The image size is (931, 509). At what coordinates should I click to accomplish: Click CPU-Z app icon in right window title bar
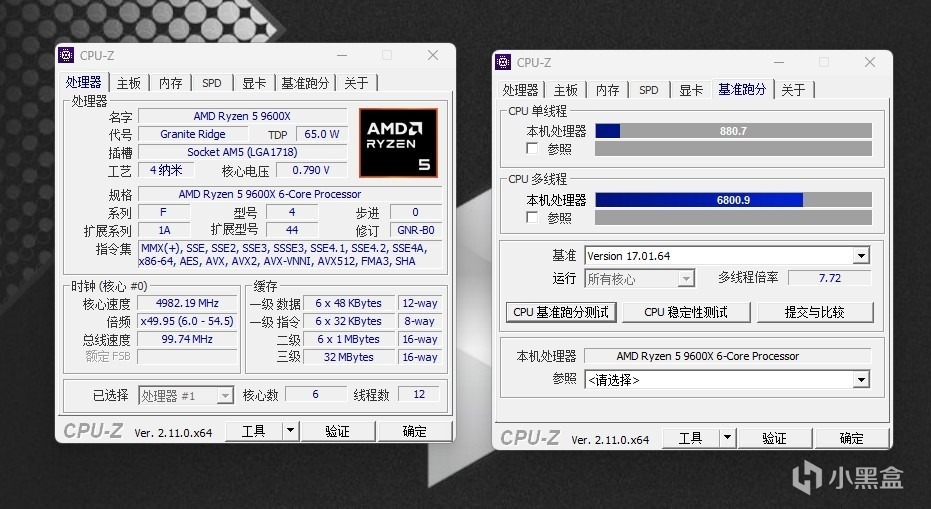504,62
